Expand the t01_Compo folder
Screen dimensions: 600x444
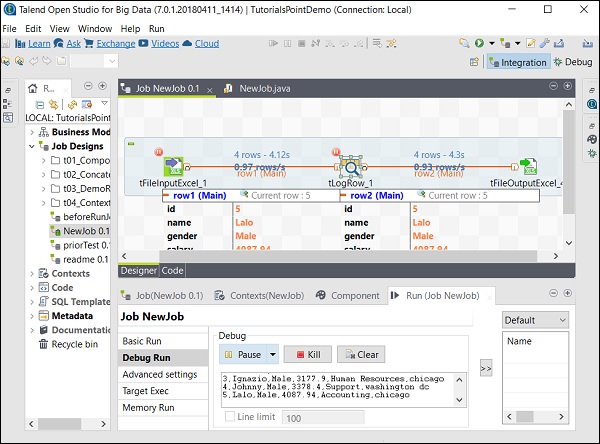click(44, 160)
